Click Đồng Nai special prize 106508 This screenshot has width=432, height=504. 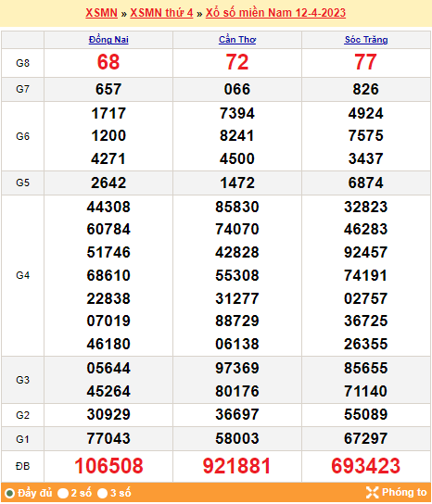click(x=108, y=466)
